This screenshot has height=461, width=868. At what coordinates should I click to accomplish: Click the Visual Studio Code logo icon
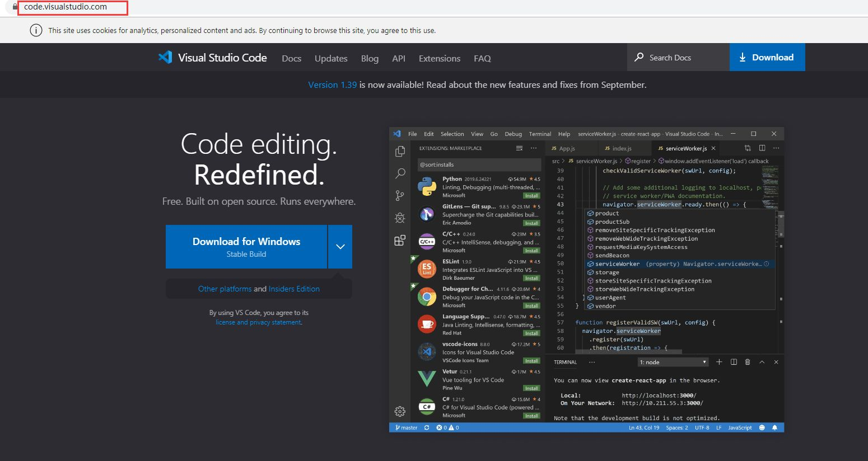pos(165,57)
